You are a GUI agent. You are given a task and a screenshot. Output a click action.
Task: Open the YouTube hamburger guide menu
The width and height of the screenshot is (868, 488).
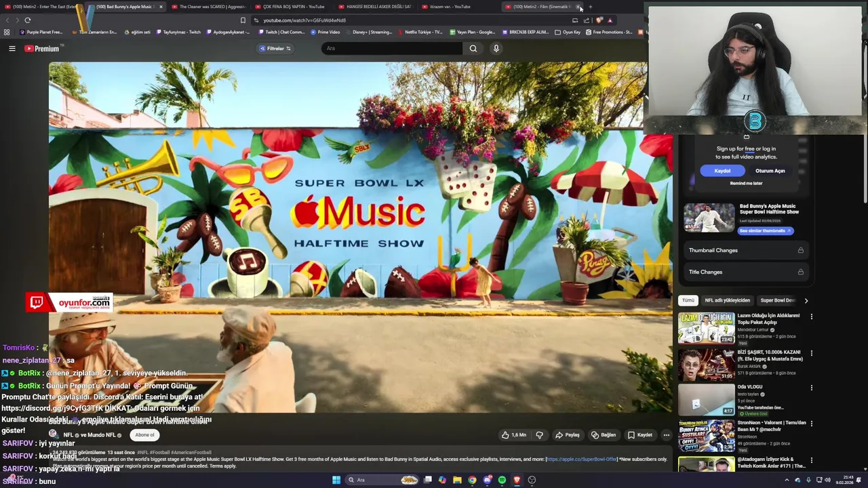click(12, 48)
